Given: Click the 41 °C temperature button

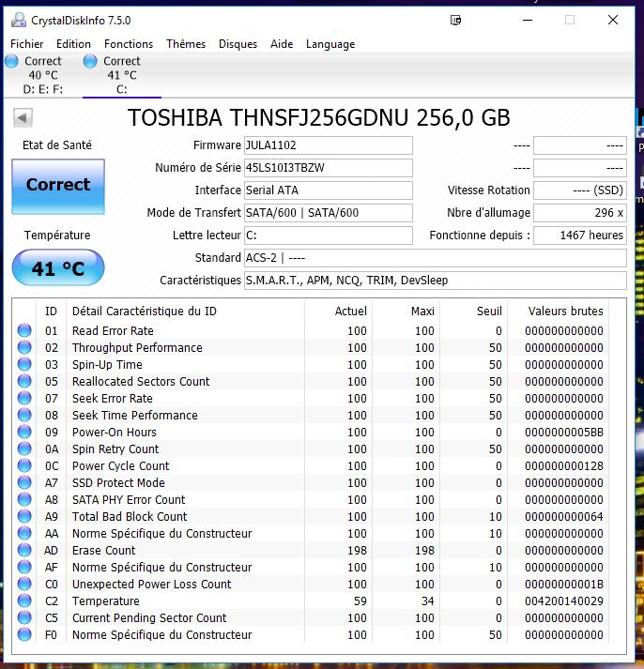Looking at the screenshot, I should pyautogui.click(x=58, y=268).
